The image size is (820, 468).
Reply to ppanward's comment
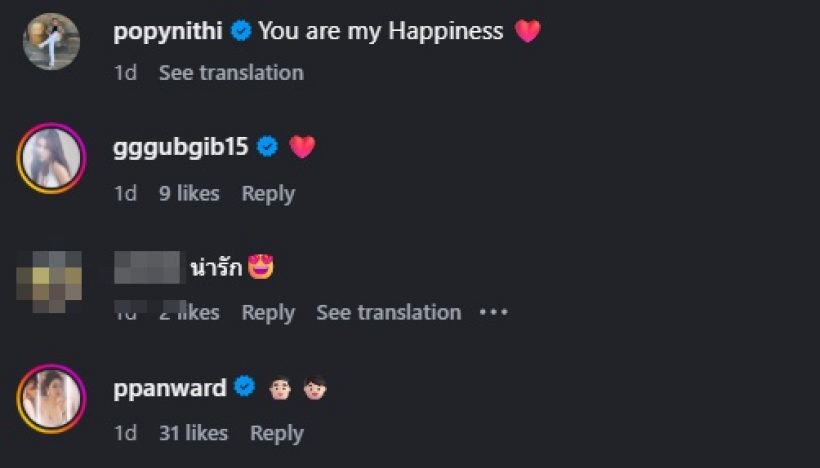(x=276, y=433)
